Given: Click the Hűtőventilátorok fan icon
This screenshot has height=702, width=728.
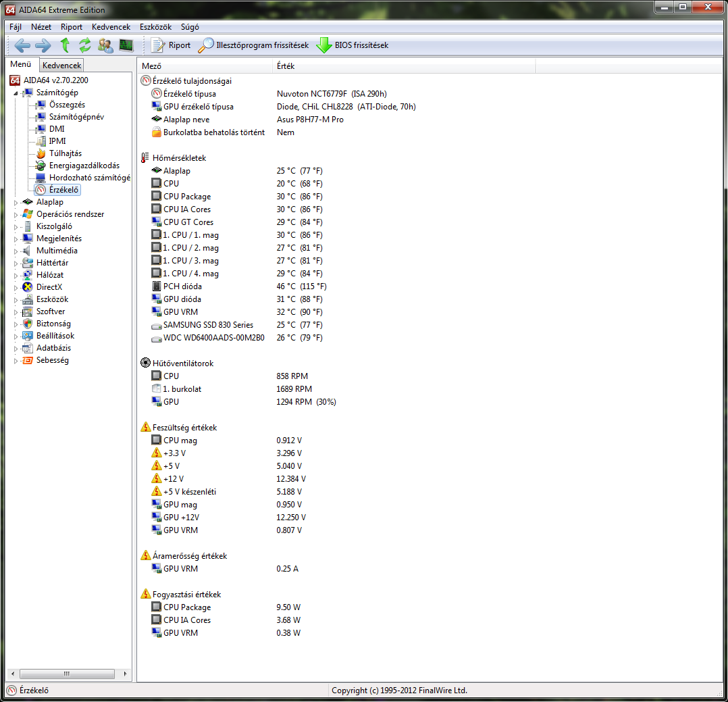Looking at the screenshot, I should pos(145,363).
